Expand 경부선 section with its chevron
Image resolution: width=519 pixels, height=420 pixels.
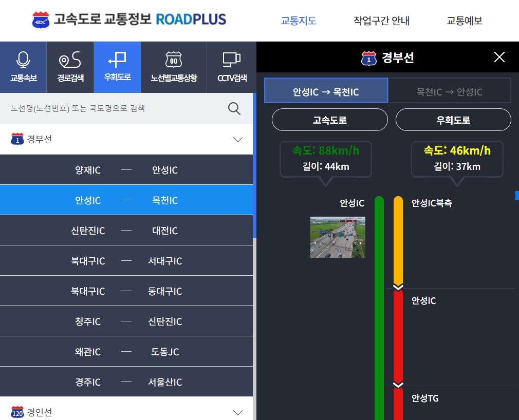click(237, 139)
